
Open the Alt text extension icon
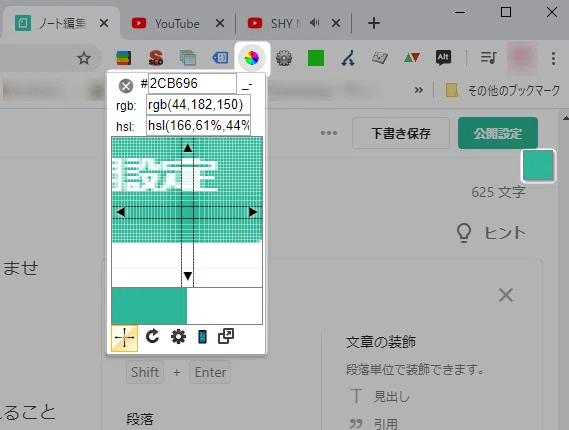443,58
